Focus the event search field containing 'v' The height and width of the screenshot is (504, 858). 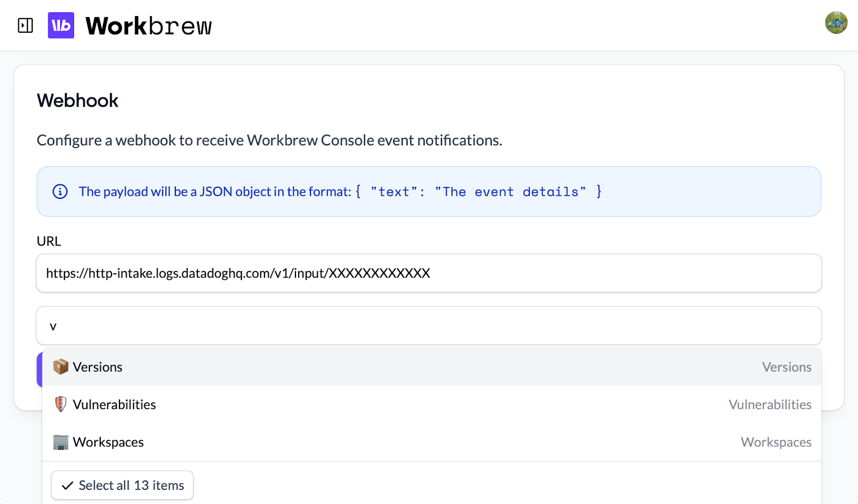coord(429,325)
